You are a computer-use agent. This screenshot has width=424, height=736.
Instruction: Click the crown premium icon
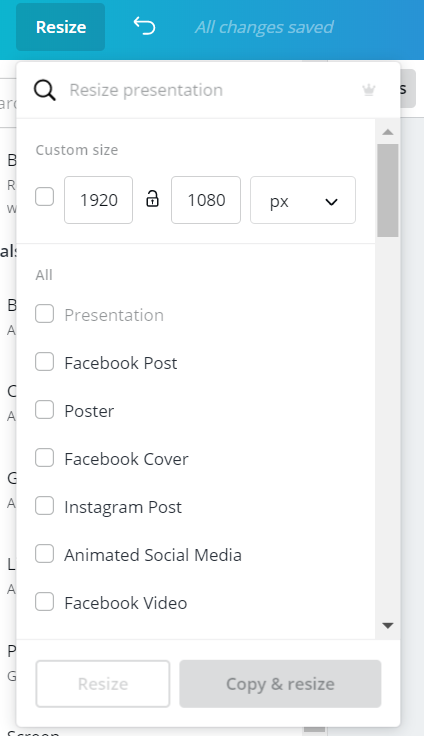pyautogui.click(x=369, y=90)
